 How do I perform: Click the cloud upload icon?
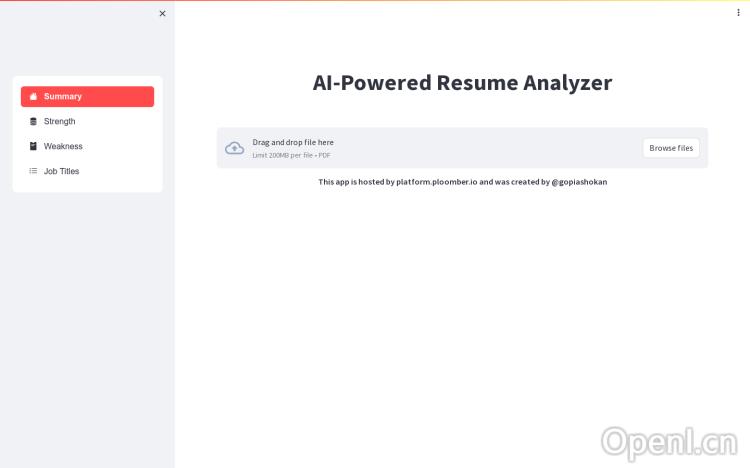pyautogui.click(x=234, y=148)
